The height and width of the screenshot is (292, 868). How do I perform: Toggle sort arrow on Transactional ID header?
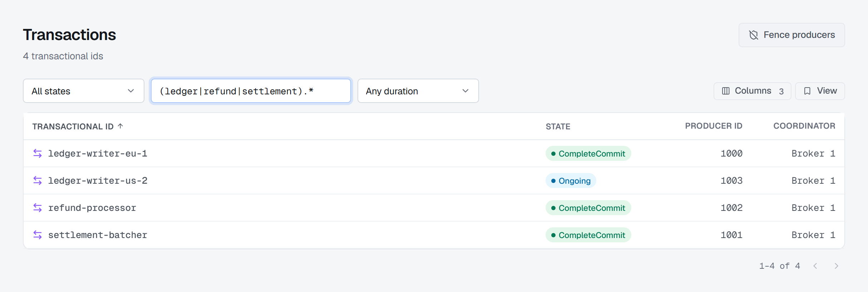(x=120, y=126)
